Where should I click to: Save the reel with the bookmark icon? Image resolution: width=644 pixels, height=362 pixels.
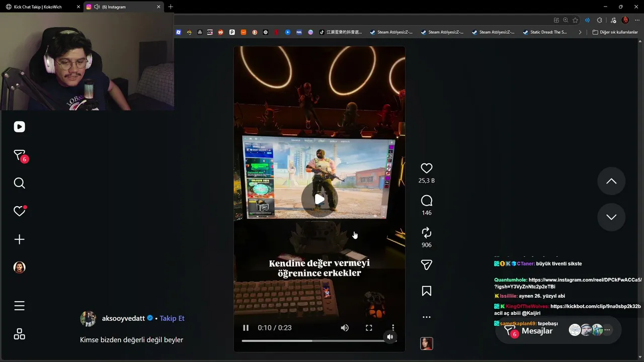pyautogui.click(x=427, y=291)
